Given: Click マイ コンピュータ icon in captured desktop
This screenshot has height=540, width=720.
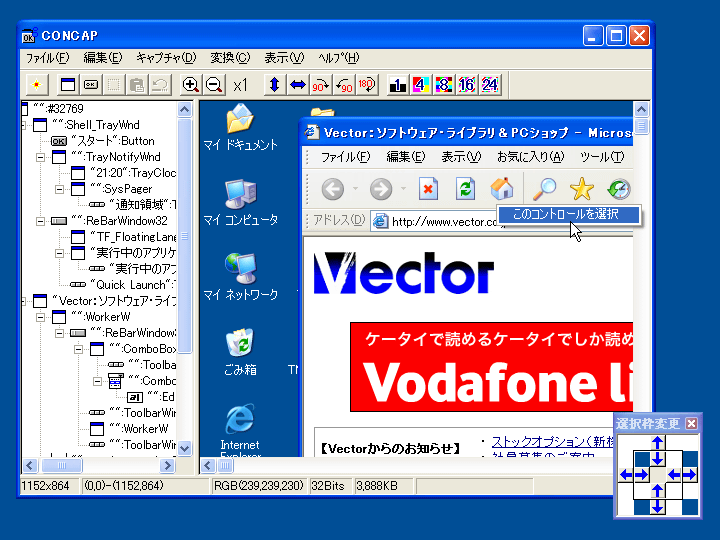Looking at the screenshot, I should pos(240,202).
